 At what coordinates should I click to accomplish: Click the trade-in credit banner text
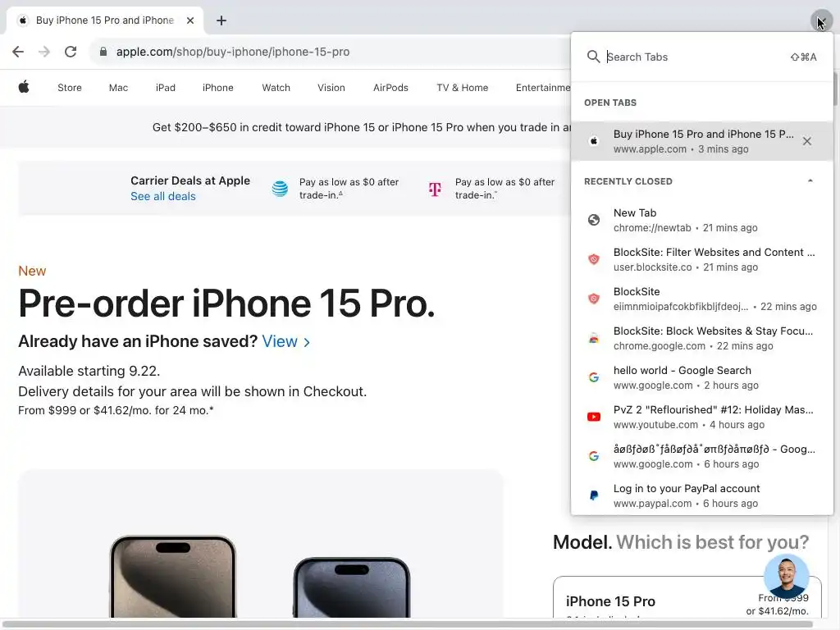362,127
